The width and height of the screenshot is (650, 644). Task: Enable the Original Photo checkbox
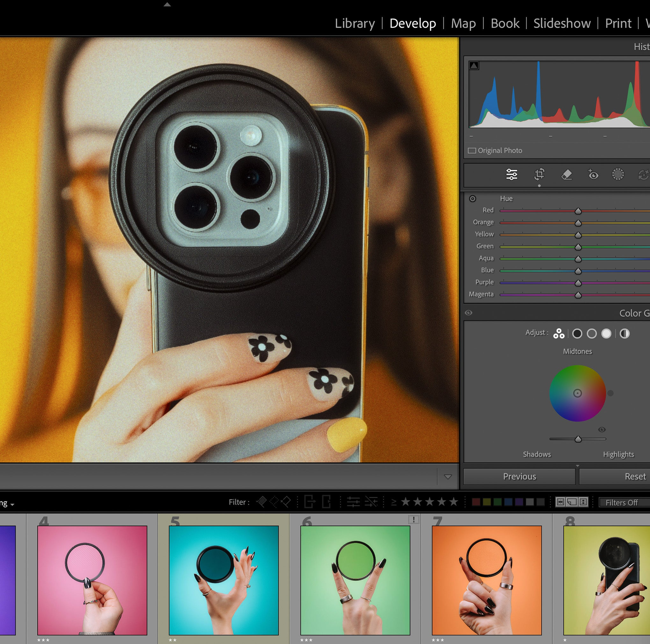[472, 151]
